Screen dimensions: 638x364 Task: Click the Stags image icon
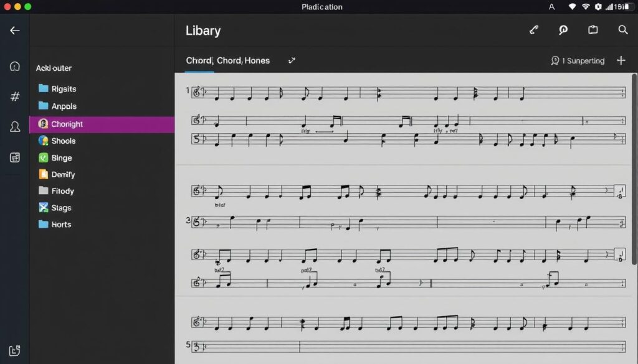43,208
